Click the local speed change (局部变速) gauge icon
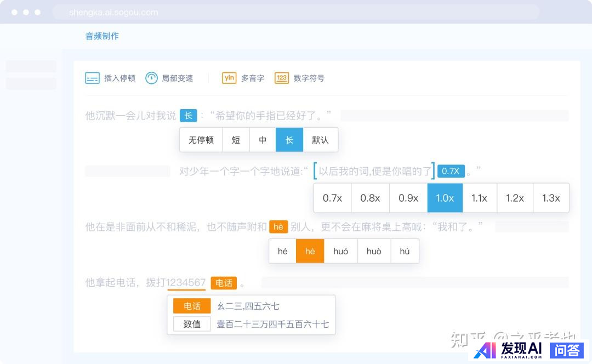This screenshot has height=364, width=592. [151, 78]
